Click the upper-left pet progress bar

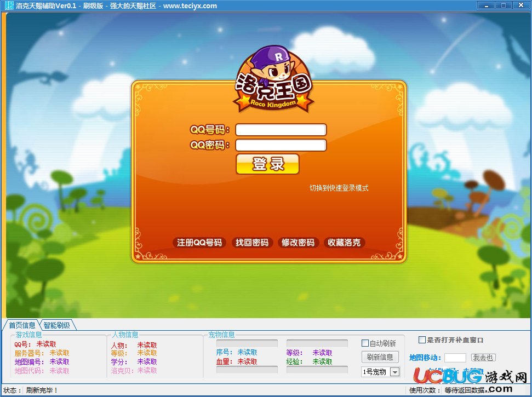(247, 343)
